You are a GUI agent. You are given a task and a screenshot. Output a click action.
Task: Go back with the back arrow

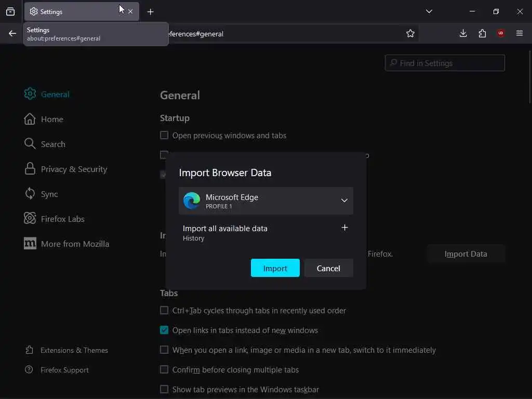point(12,33)
